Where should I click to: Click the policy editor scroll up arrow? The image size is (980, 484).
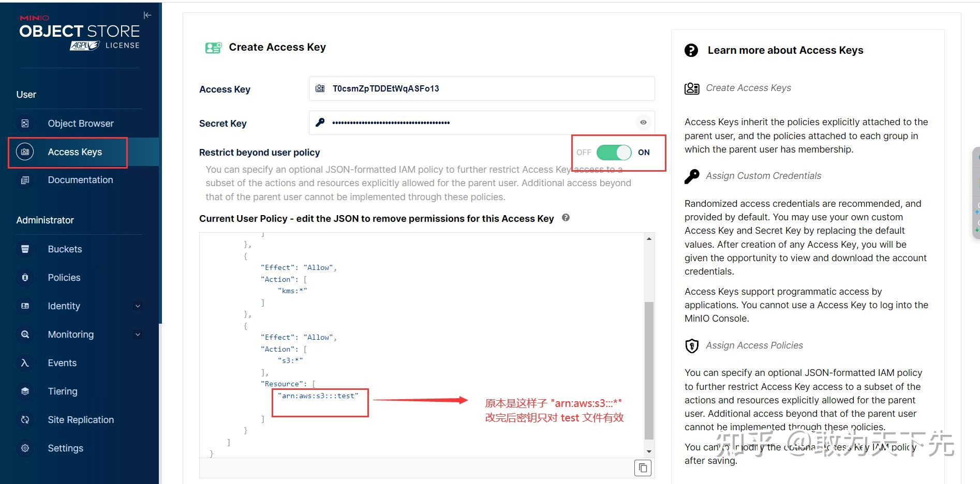pyautogui.click(x=649, y=238)
